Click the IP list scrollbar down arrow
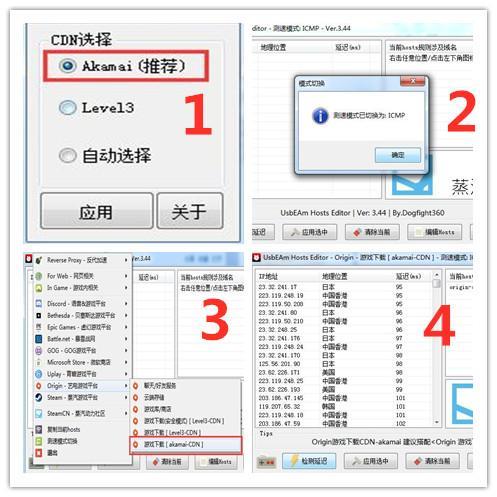Screen dimensions: 497x497 [x=436, y=422]
